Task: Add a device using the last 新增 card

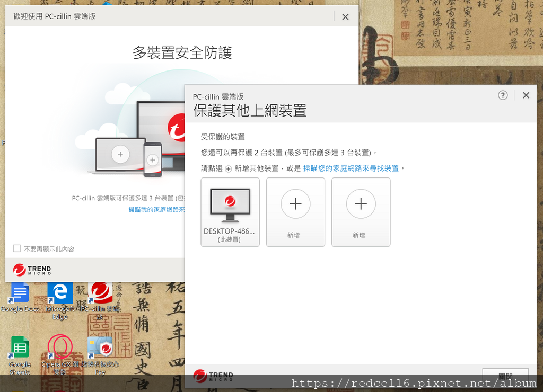Action: 361,212
